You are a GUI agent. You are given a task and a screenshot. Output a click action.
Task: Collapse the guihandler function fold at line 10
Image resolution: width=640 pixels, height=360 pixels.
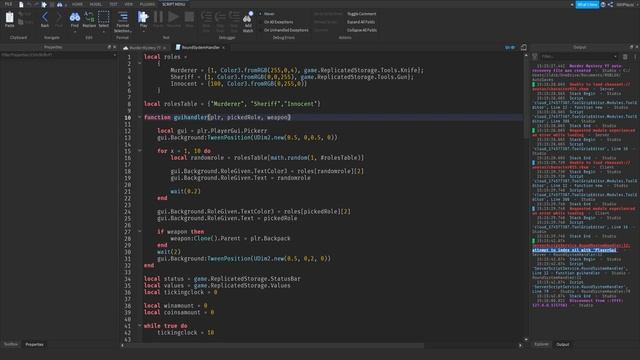pyautogui.click(x=140, y=117)
